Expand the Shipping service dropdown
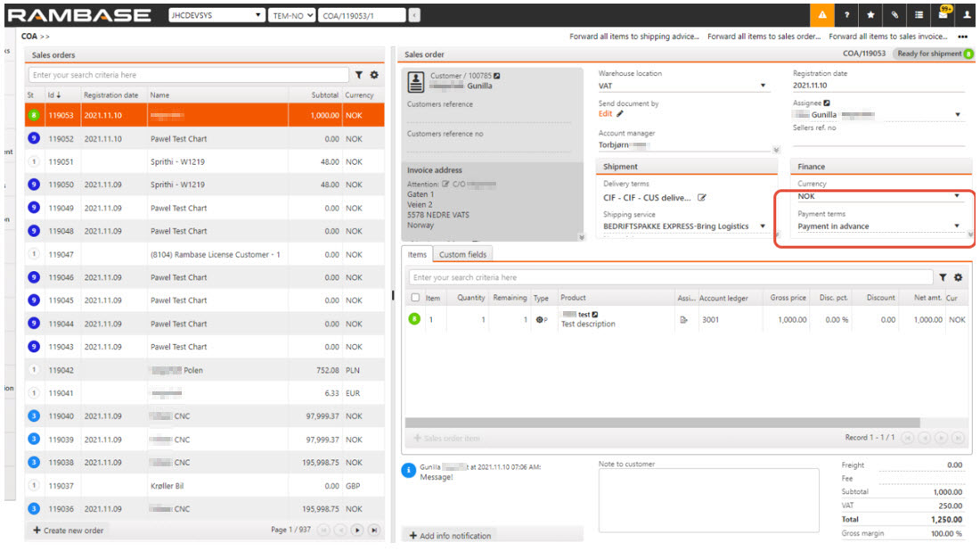The width and height of the screenshot is (980, 551). point(763,227)
